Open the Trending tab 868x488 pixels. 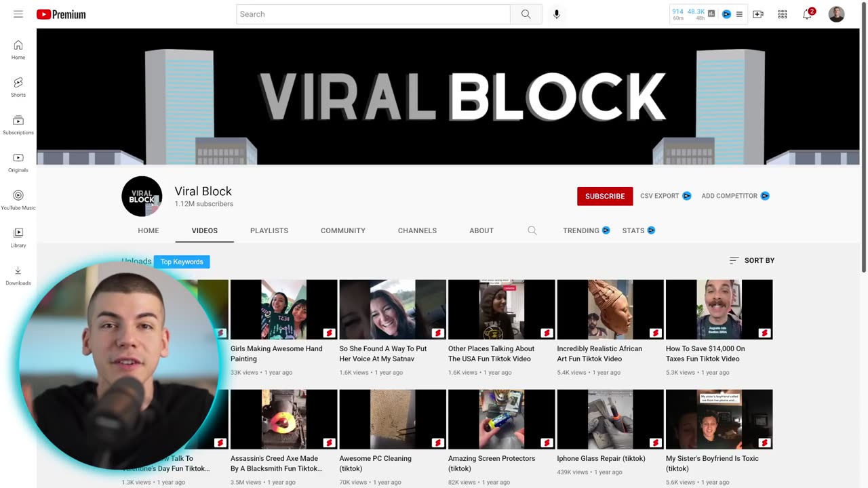(581, 230)
